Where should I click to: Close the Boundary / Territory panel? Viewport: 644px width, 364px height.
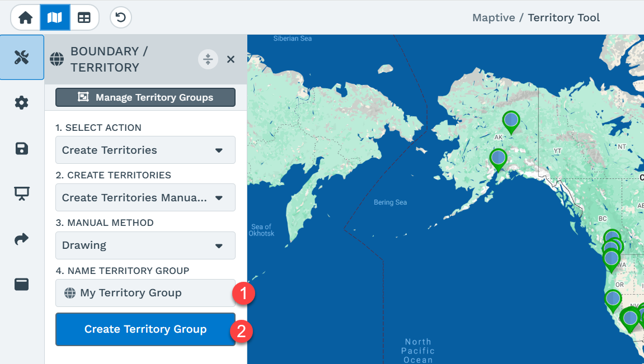point(231,59)
